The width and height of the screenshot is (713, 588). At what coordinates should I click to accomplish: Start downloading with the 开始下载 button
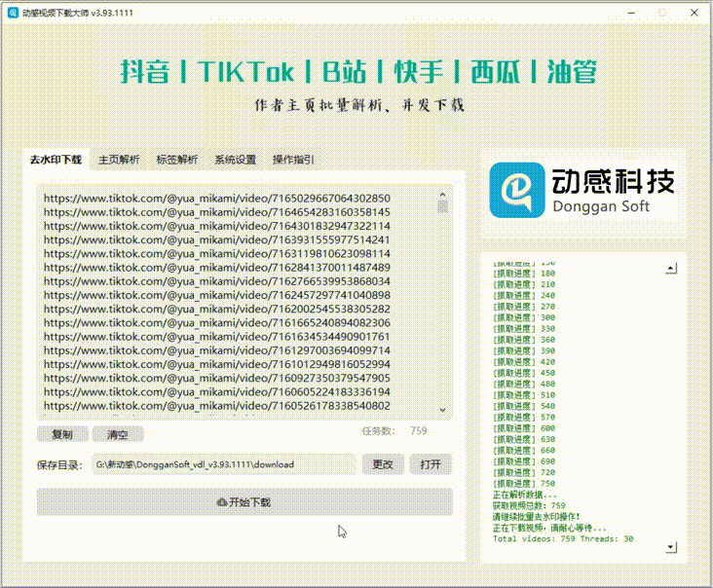[244, 502]
